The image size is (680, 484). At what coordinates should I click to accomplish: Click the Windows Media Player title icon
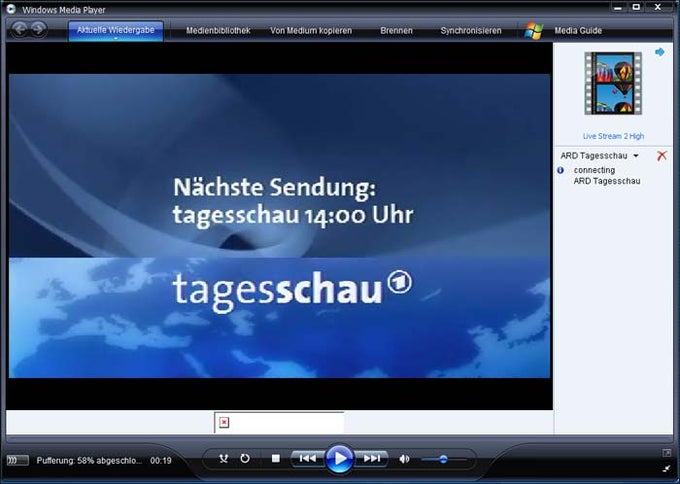(x=11, y=9)
